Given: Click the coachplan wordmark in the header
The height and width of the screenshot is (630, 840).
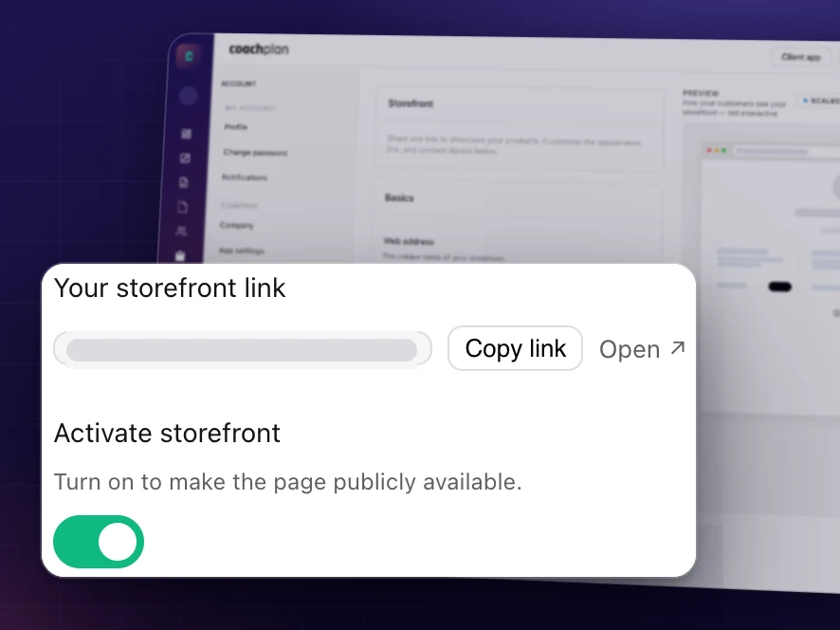Looking at the screenshot, I should 259,49.
